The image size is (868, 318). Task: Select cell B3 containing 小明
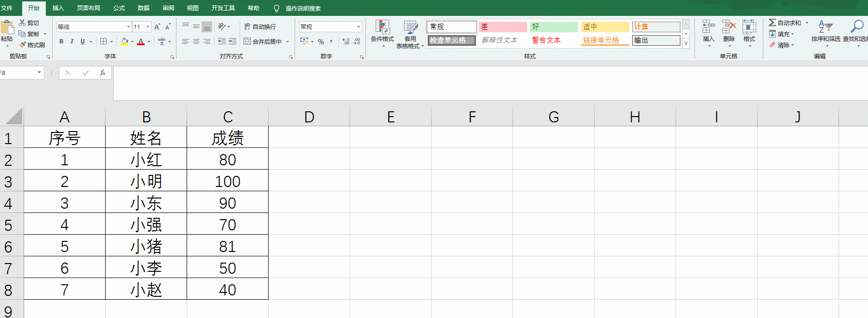pyautogui.click(x=146, y=181)
